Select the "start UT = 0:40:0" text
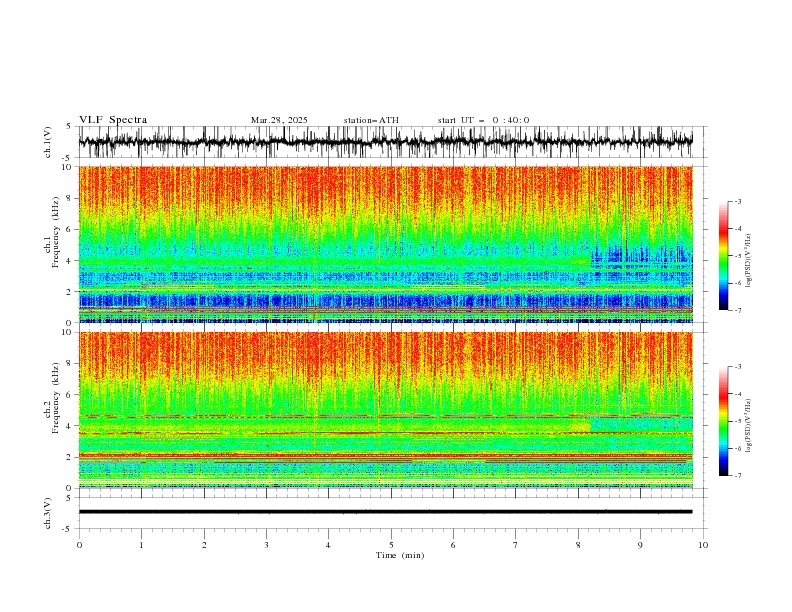Screen dimensions: 792x612 point(483,120)
